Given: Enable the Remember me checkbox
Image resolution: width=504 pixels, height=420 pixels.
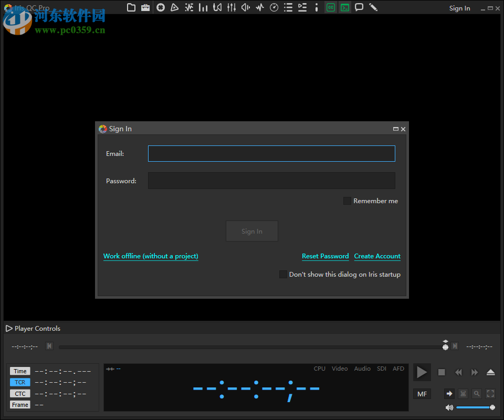Looking at the screenshot, I should [347, 201].
